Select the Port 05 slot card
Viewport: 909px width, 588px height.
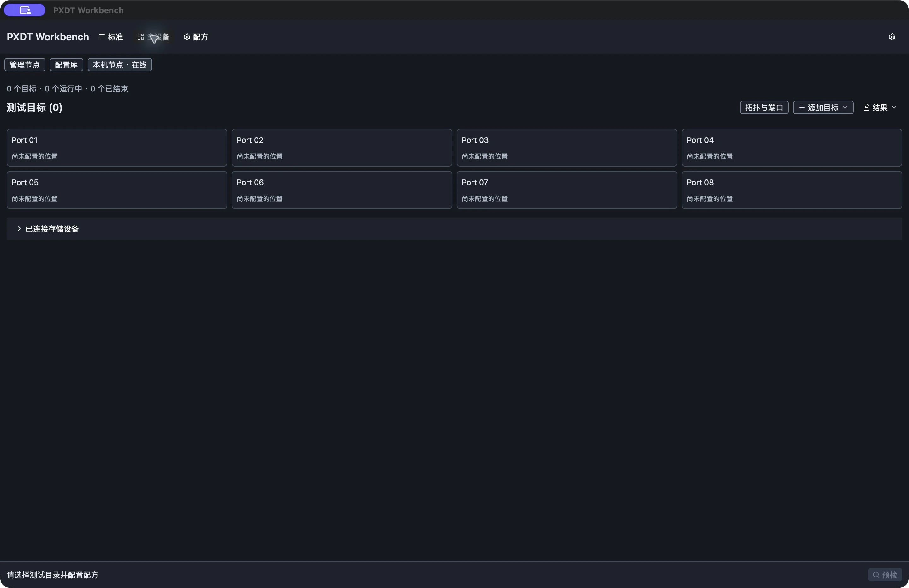coord(117,190)
